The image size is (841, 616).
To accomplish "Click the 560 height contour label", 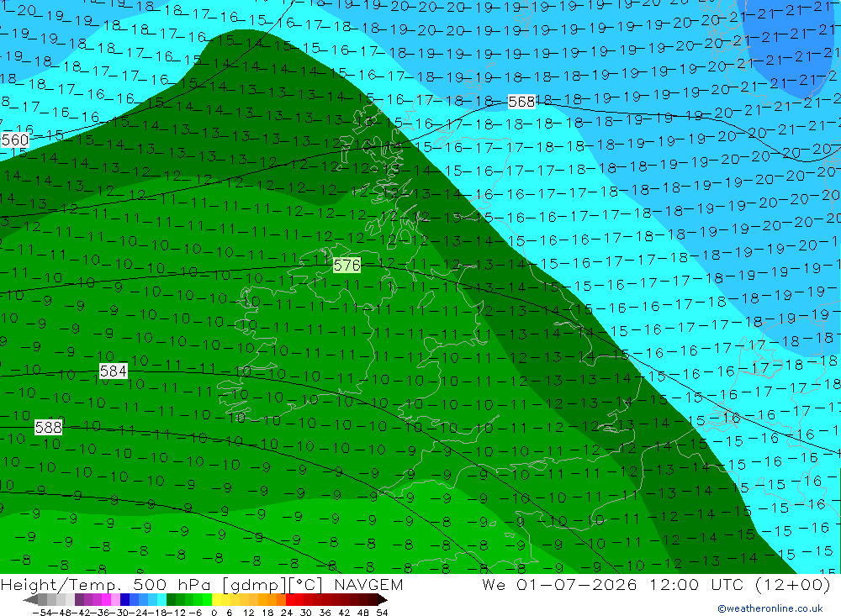I will tap(14, 140).
